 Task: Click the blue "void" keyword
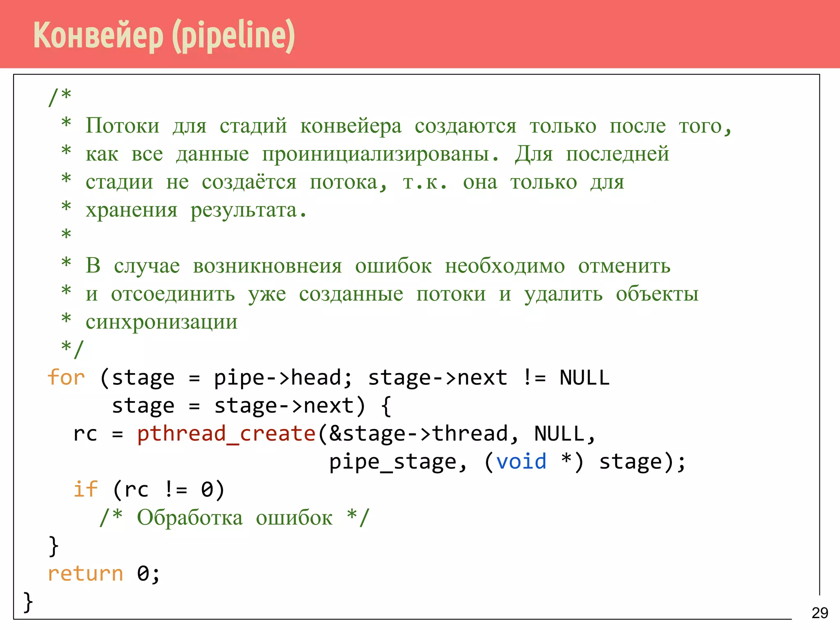coord(521,461)
